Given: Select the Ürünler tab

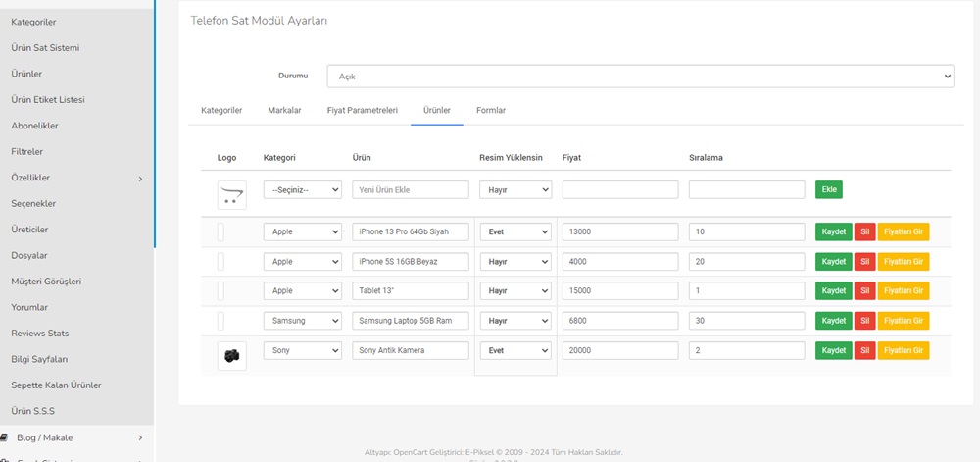Looking at the screenshot, I should [437, 110].
